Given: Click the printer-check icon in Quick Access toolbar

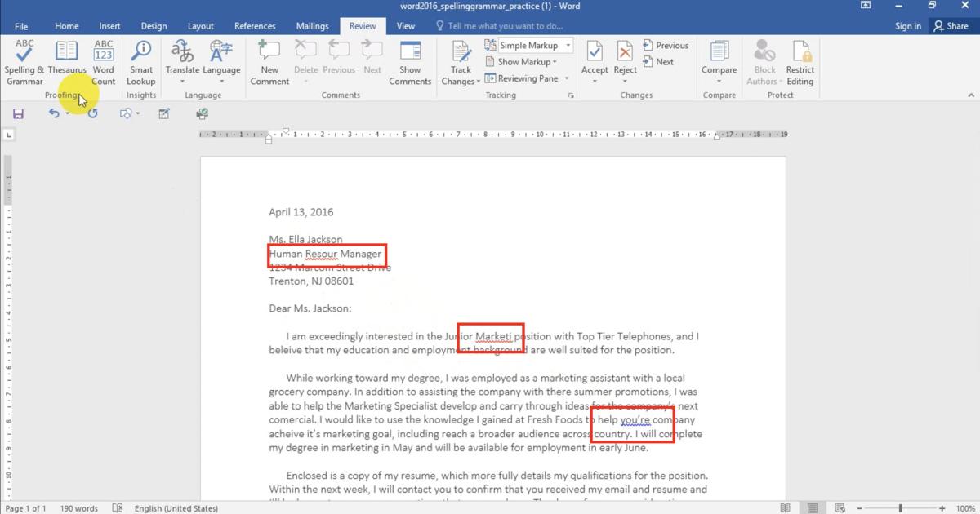Looking at the screenshot, I should 202,113.
